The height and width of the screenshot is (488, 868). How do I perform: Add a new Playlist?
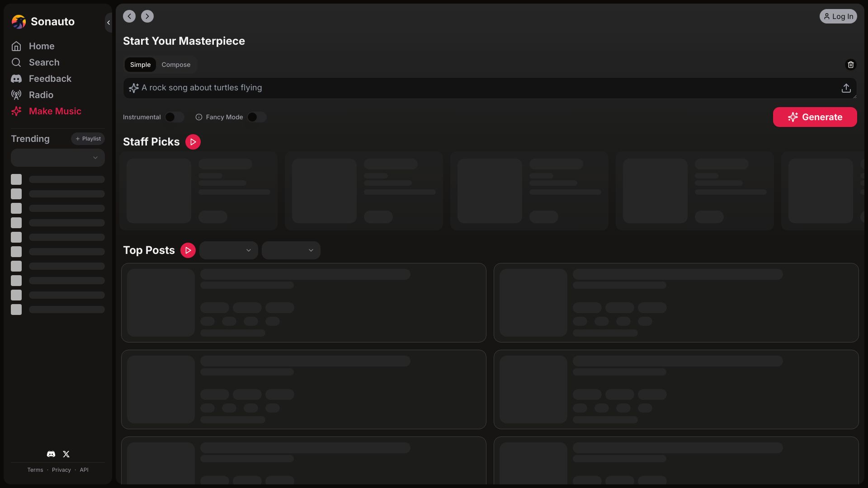[88, 139]
